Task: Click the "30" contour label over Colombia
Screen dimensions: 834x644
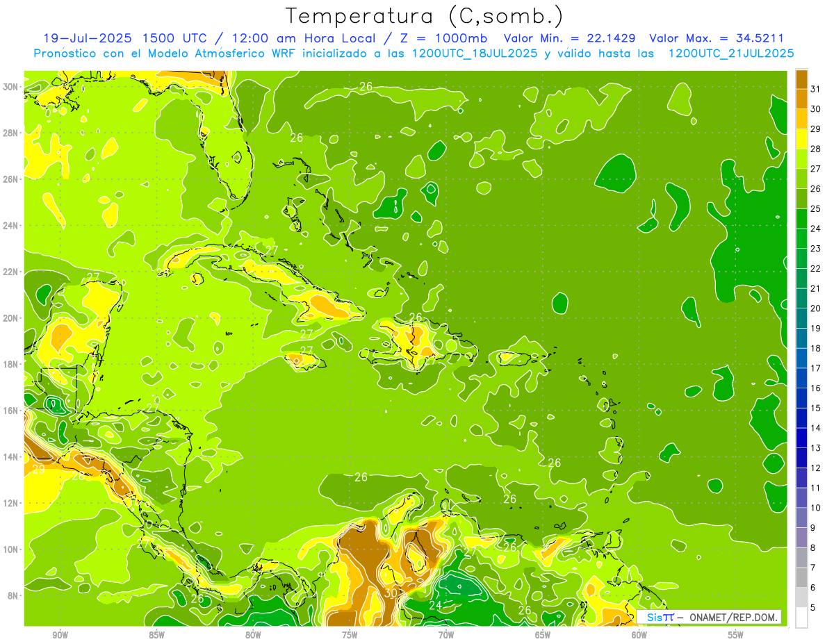Action: 391,594
